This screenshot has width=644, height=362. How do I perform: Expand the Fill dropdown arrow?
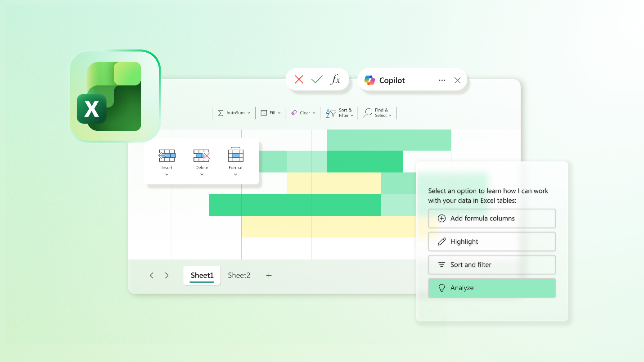coord(279,113)
